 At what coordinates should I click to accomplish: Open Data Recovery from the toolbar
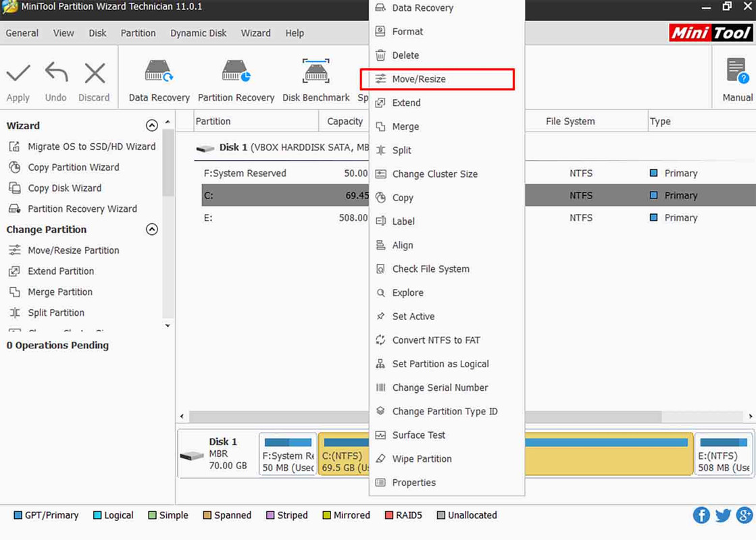point(159,81)
